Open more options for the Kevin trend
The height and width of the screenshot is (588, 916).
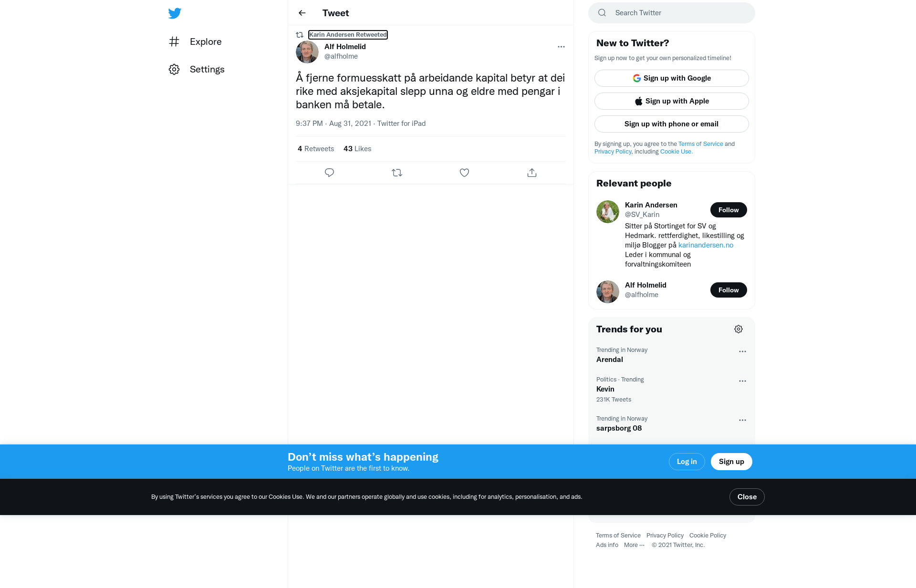point(742,381)
